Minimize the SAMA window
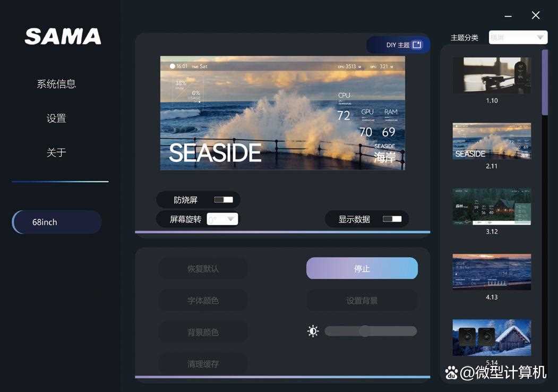Screen dimensions: 558x392 (x=508, y=16)
